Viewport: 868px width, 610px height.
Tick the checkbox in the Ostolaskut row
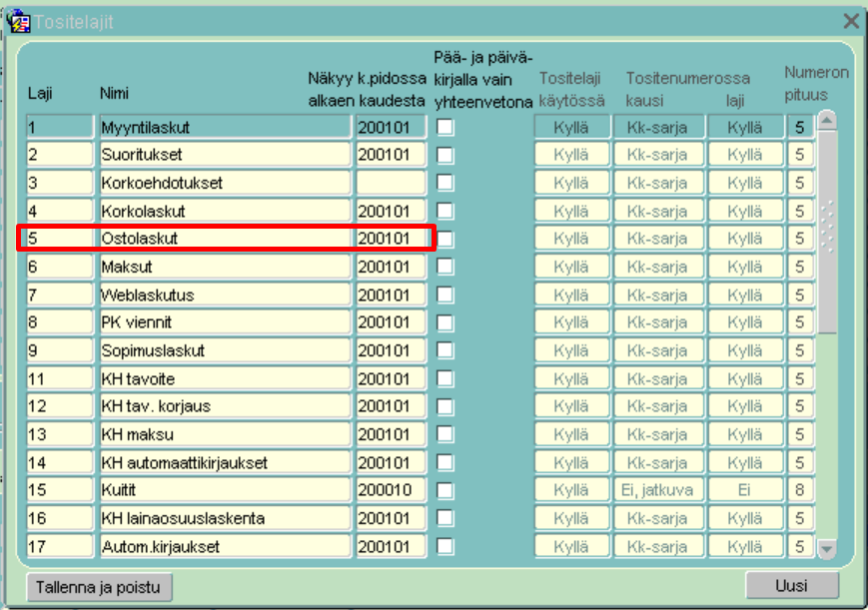tap(445, 240)
